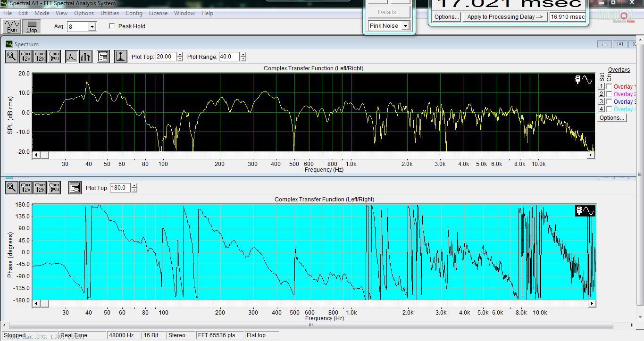This screenshot has width=644, height=341.
Task: Click the Flat top status bar entry
Action: pyautogui.click(x=261, y=335)
